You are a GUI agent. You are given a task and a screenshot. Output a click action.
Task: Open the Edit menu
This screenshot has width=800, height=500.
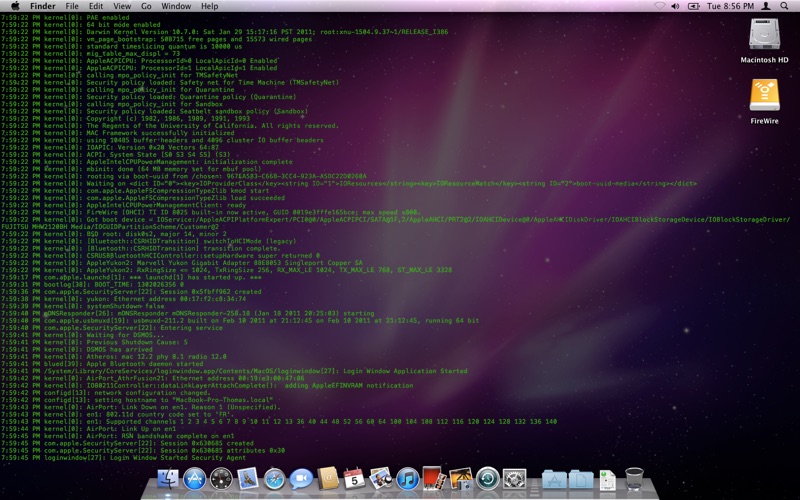[95, 6]
